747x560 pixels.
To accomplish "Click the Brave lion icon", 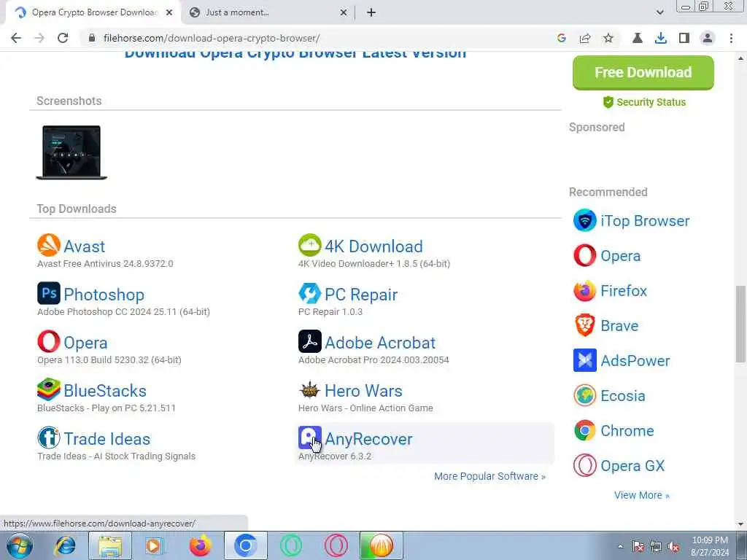I will click(x=584, y=325).
